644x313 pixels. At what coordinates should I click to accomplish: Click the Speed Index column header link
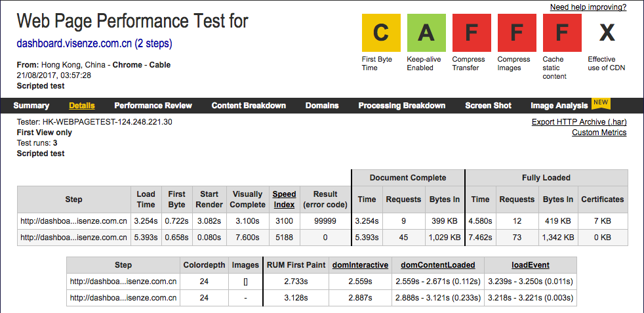click(284, 199)
